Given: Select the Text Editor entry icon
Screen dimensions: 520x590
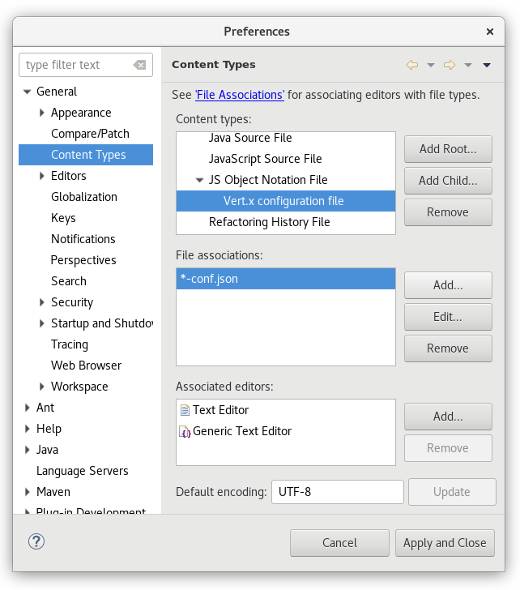Looking at the screenshot, I should 185,410.
